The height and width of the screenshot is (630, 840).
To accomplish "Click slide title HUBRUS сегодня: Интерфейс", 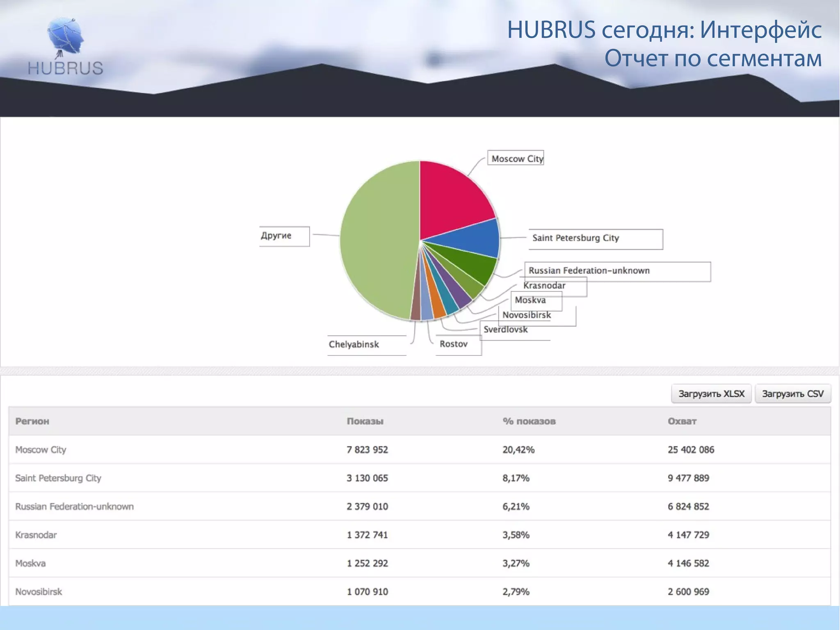I will tap(664, 30).
